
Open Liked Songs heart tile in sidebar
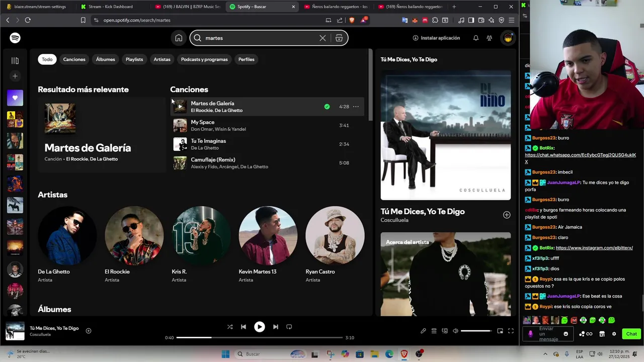point(15,98)
